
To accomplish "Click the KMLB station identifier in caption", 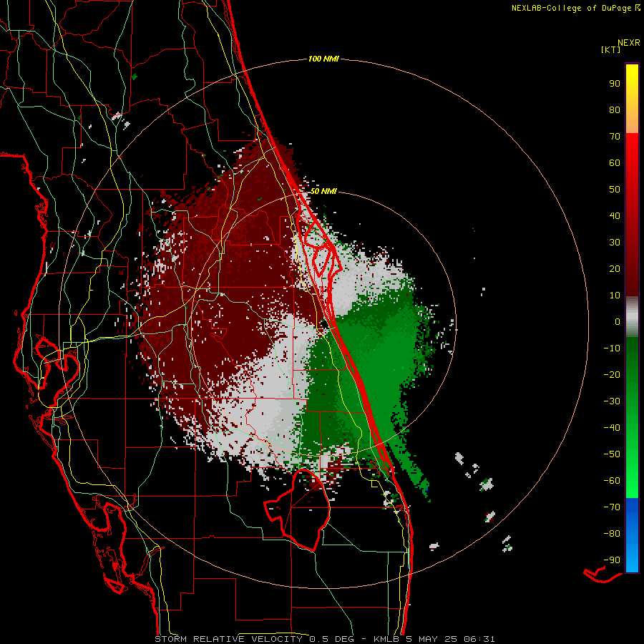I will click(x=386, y=639).
